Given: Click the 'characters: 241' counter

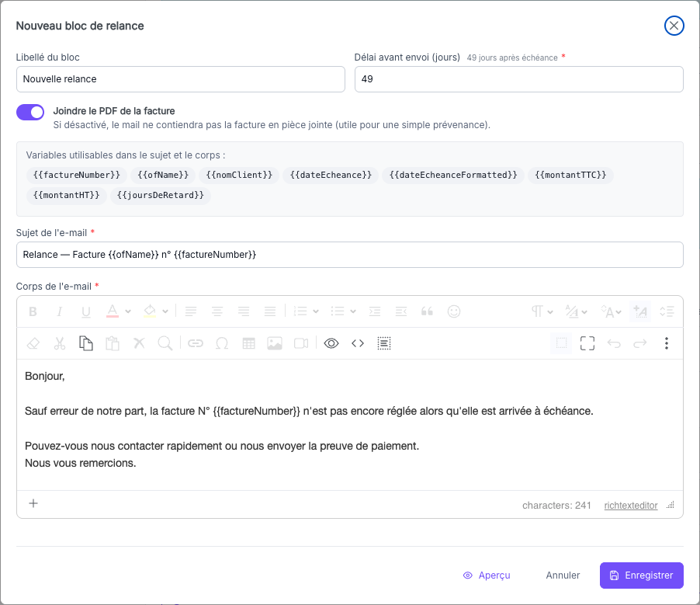Looking at the screenshot, I should (x=556, y=506).
